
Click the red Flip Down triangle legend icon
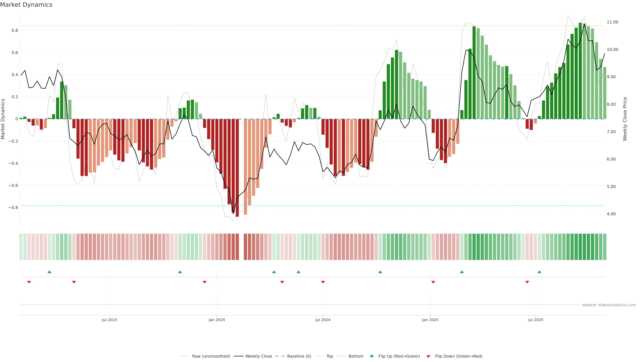point(428,356)
